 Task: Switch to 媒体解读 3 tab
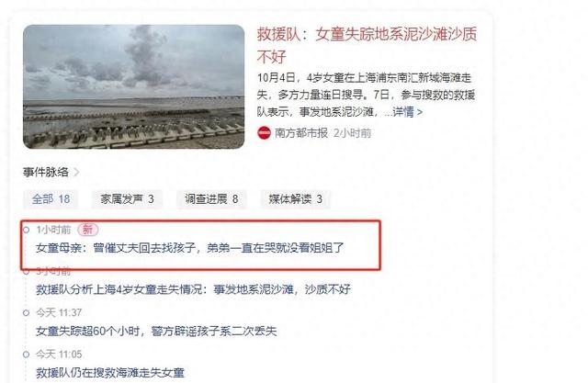pos(296,199)
